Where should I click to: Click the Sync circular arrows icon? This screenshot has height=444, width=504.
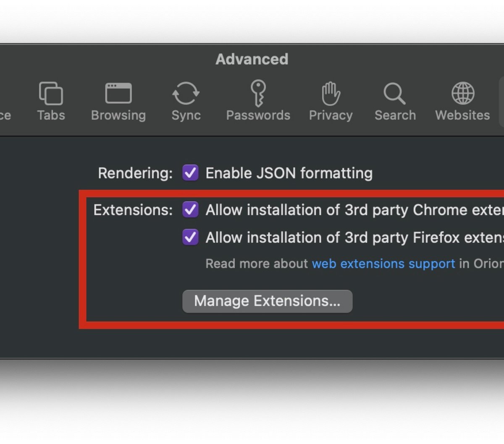(186, 92)
